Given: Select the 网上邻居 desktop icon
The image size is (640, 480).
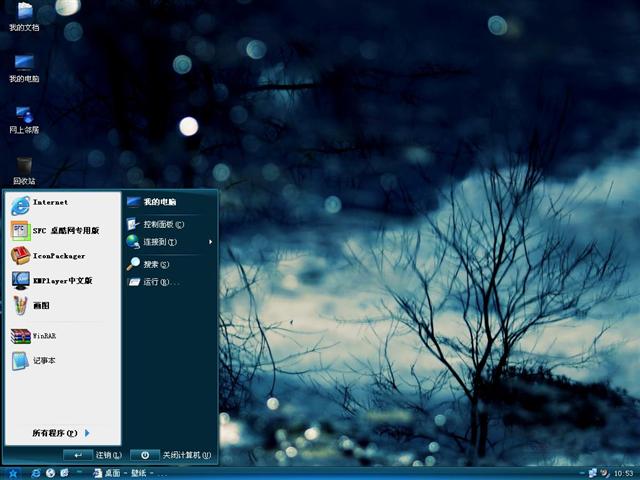Looking at the screenshot, I should point(24,120).
